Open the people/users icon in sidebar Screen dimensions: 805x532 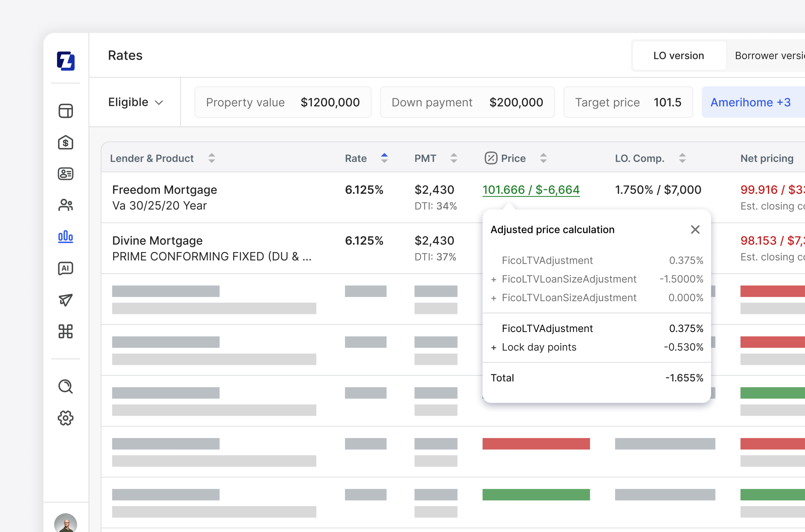[x=65, y=205]
